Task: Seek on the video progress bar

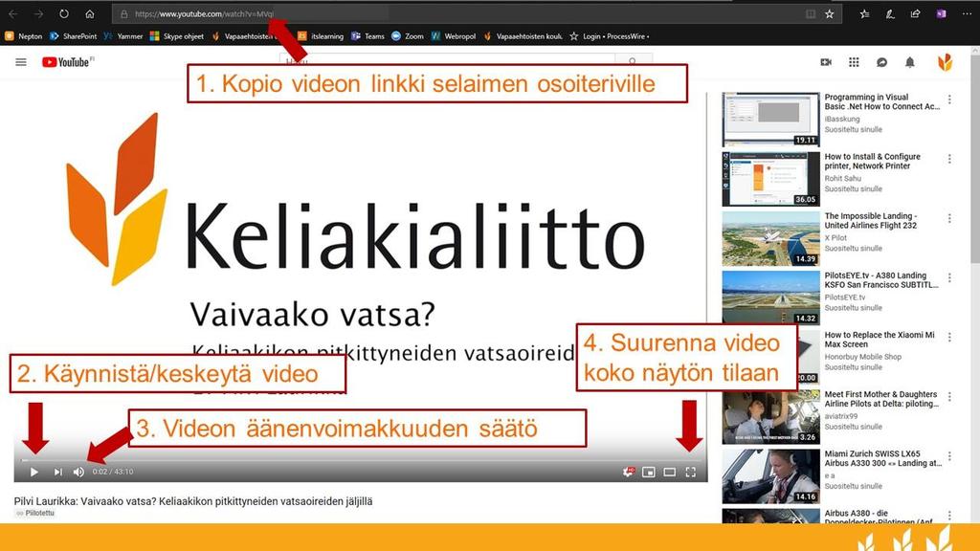Action: pyautogui.click(x=361, y=460)
